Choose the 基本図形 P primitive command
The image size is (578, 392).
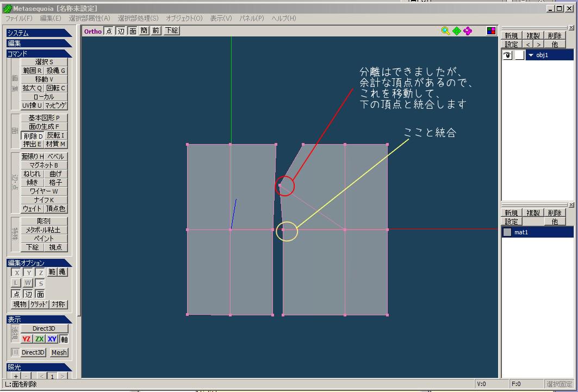tap(44, 118)
